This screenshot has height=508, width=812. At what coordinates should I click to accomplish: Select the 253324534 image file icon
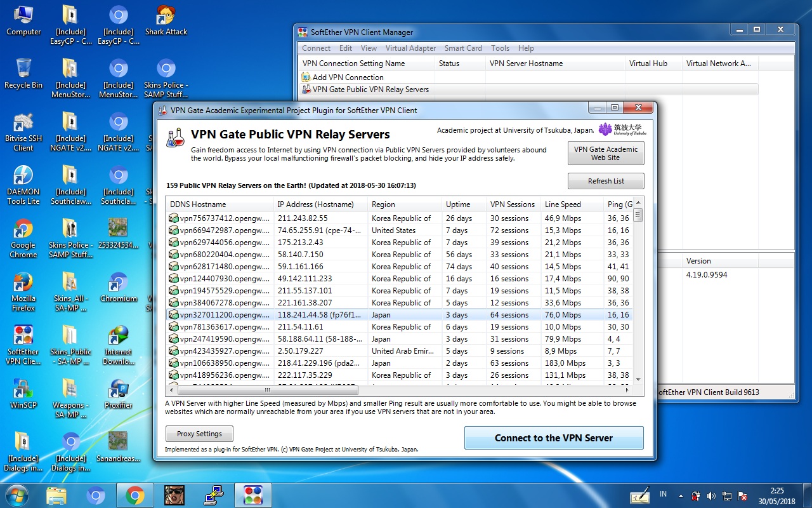point(119,234)
